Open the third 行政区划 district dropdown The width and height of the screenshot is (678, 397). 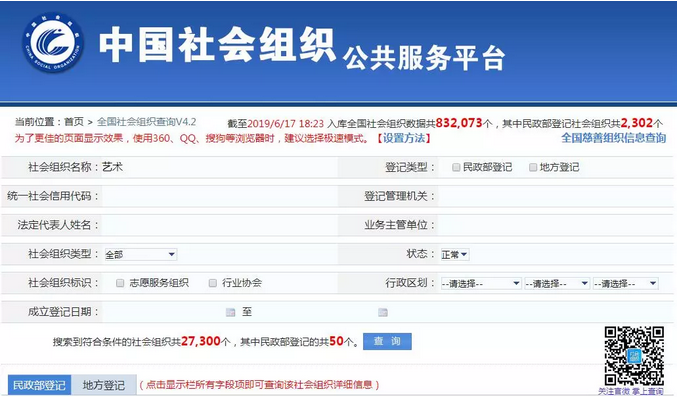coord(625,284)
